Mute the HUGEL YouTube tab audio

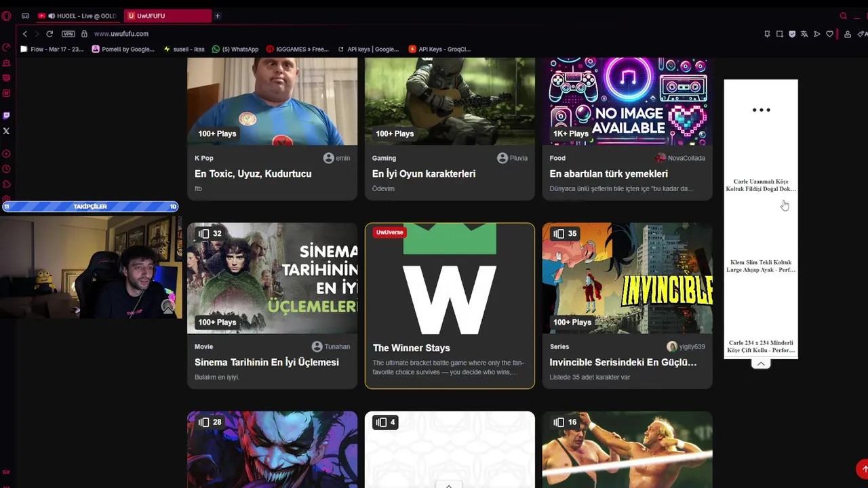tap(52, 16)
